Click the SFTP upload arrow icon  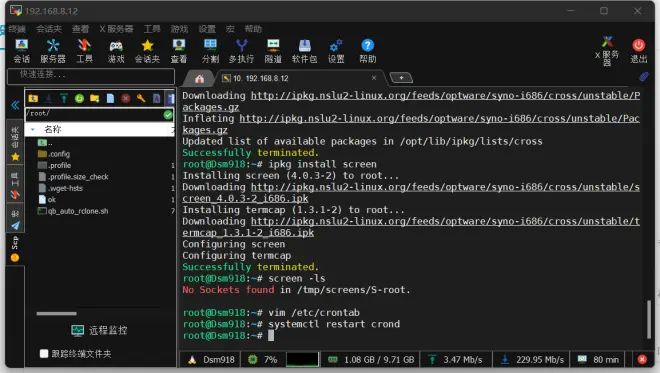point(64,99)
